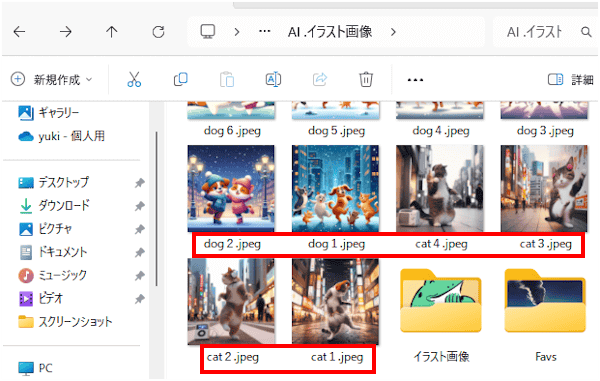Select the cat 1.jpeg thumbnail
The image size is (600, 381).
pyautogui.click(x=336, y=301)
